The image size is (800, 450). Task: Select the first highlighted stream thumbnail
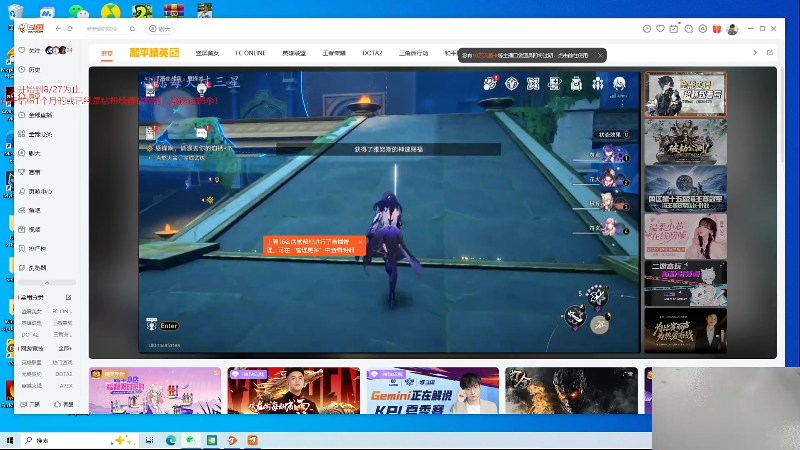click(x=686, y=94)
